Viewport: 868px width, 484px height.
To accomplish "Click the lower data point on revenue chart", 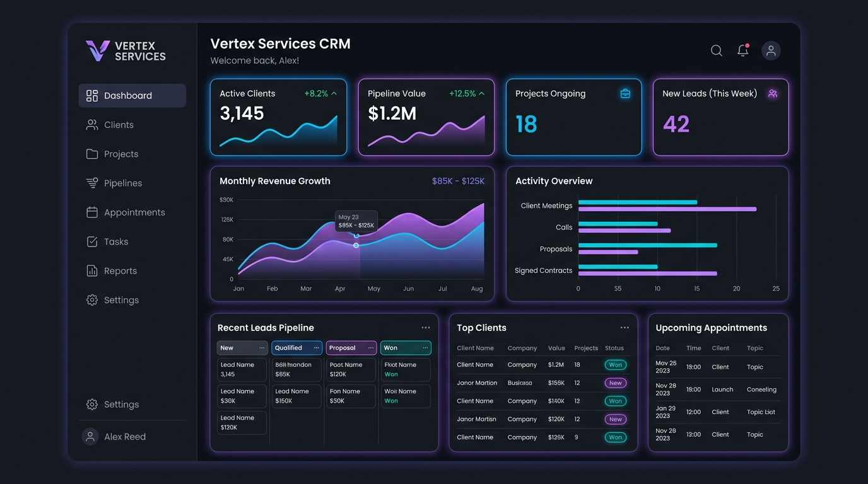I will 356,245.
